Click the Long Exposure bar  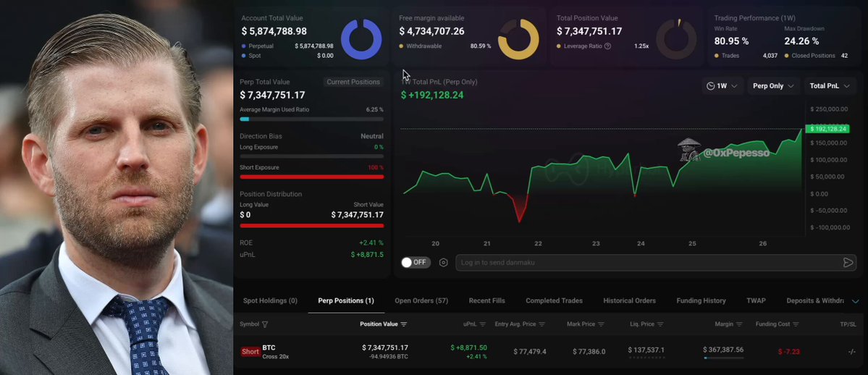(x=312, y=156)
